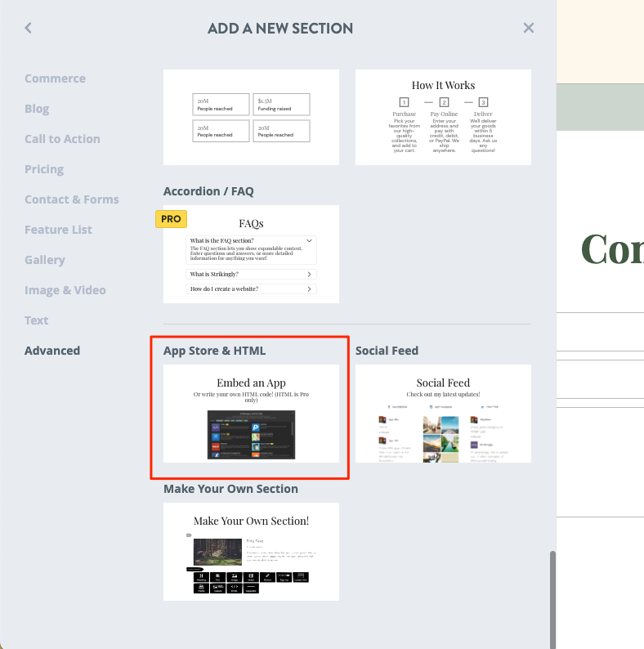The image size is (644, 649).
Task: Open the Blog category
Action: [37, 109]
